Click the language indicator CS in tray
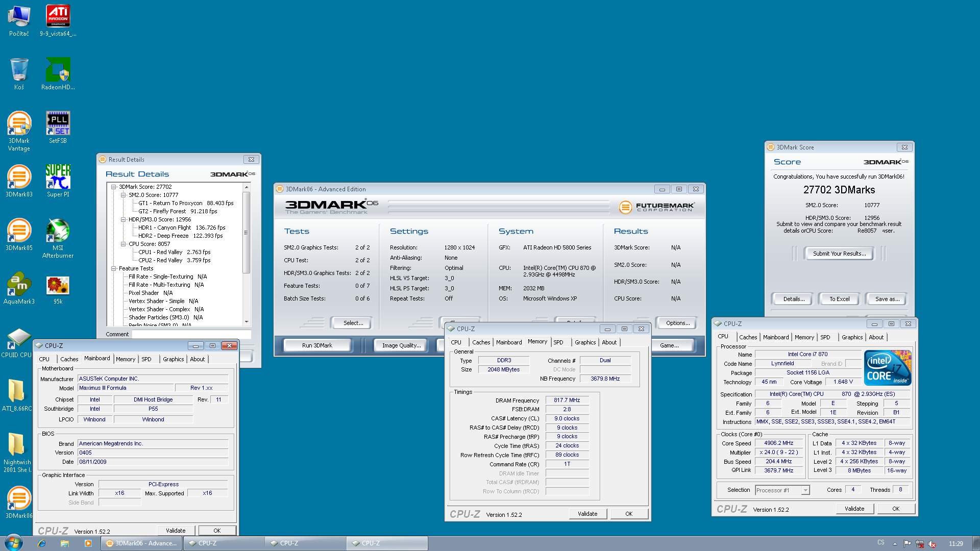 881,543
